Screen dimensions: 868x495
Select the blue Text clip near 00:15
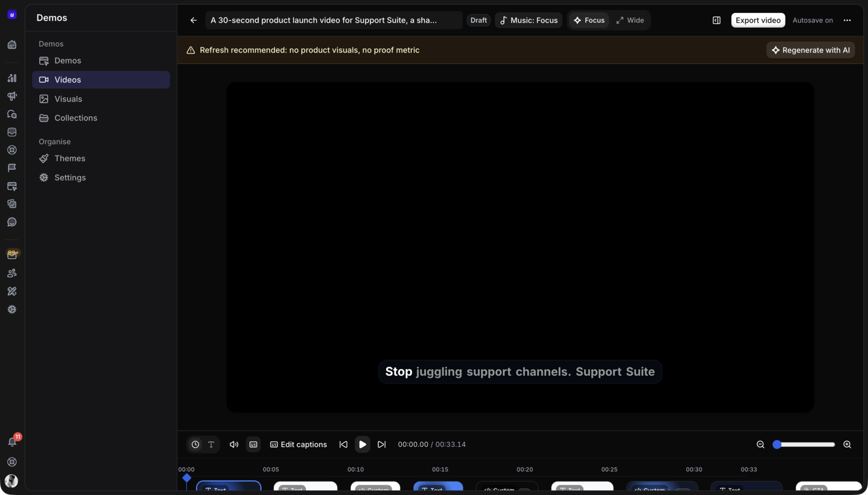pyautogui.click(x=438, y=486)
